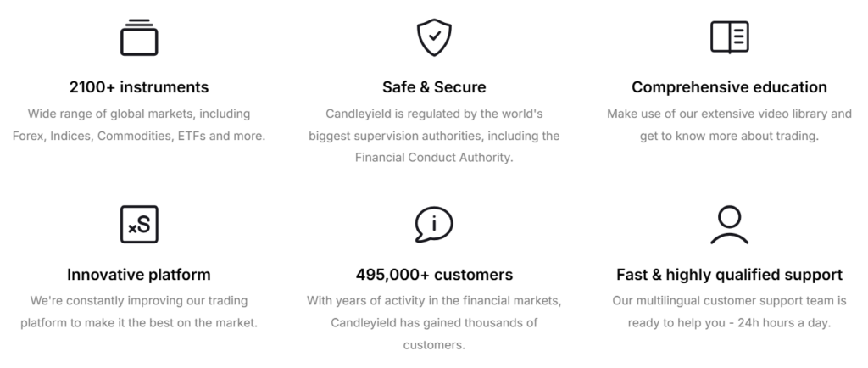
Task: Click the person silhouette support icon
Action: tap(729, 225)
